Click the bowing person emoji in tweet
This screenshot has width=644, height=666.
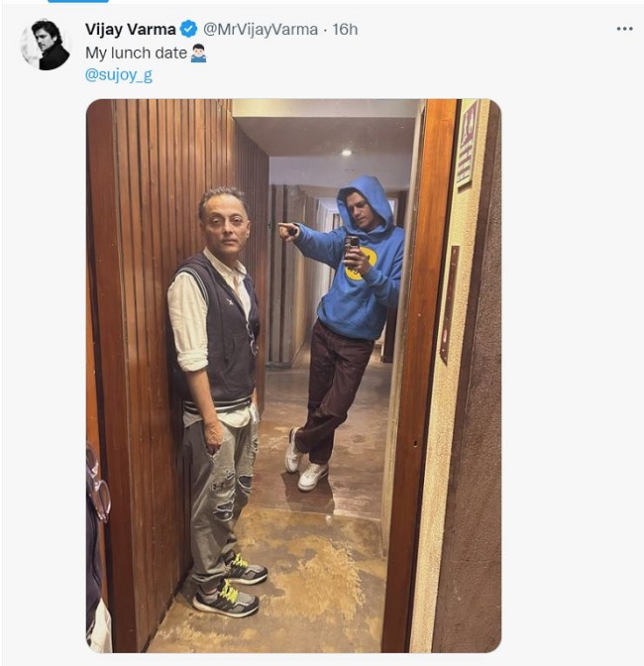coord(199,54)
